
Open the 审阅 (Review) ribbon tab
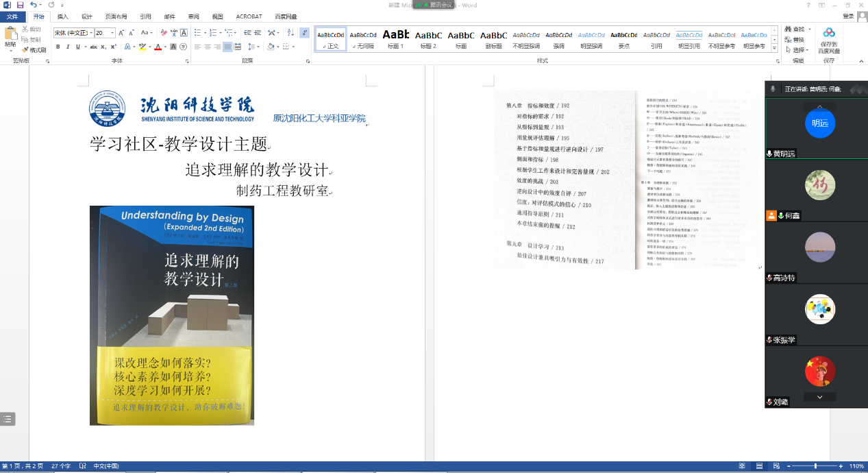coord(193,16)
